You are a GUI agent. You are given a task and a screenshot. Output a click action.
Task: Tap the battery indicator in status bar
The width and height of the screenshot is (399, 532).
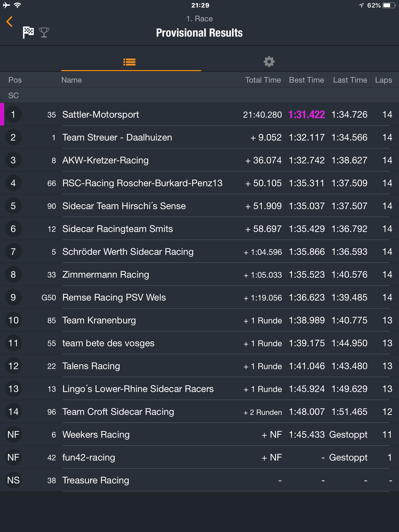(x=389, y=5)
